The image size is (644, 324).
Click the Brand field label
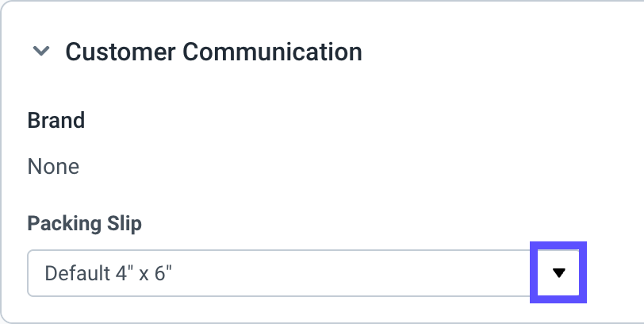56,120
